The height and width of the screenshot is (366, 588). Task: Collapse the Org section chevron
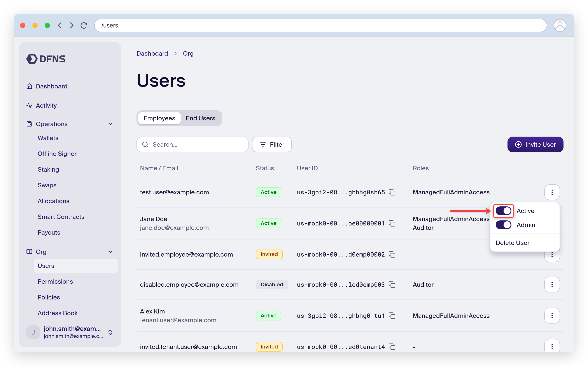click(110, 252)
